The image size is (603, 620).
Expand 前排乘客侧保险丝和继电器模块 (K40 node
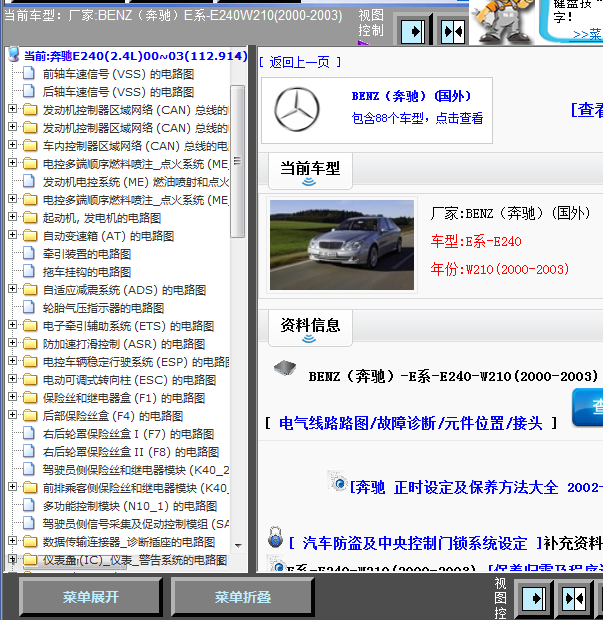click(x=12, y=486)
